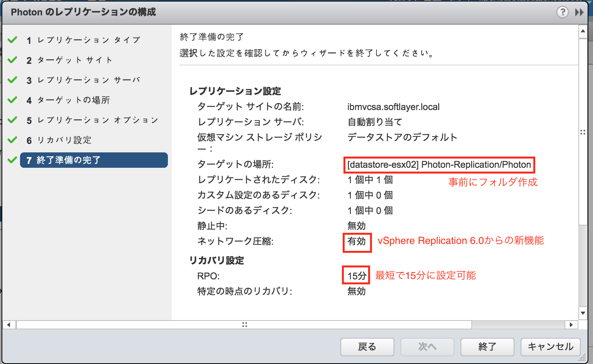Image resolution: width=593 pixels, height=364 pixels.
Task: Click the 戻る button
Action: [x=367, y=347]
